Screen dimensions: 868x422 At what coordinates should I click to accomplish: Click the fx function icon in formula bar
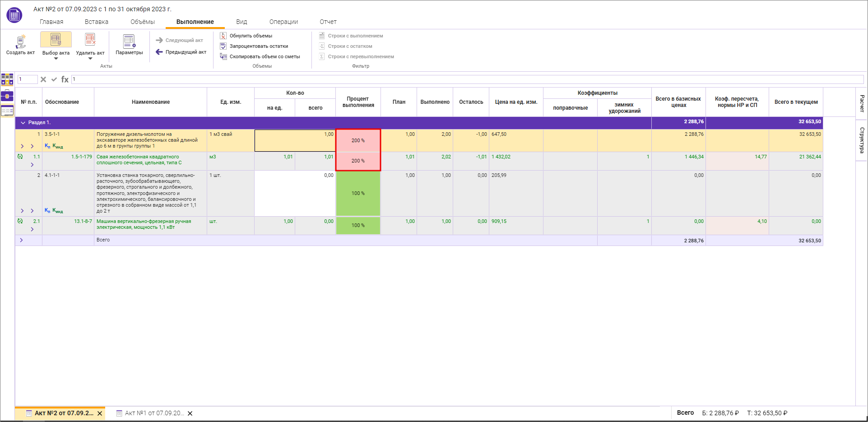pos(65,79)
